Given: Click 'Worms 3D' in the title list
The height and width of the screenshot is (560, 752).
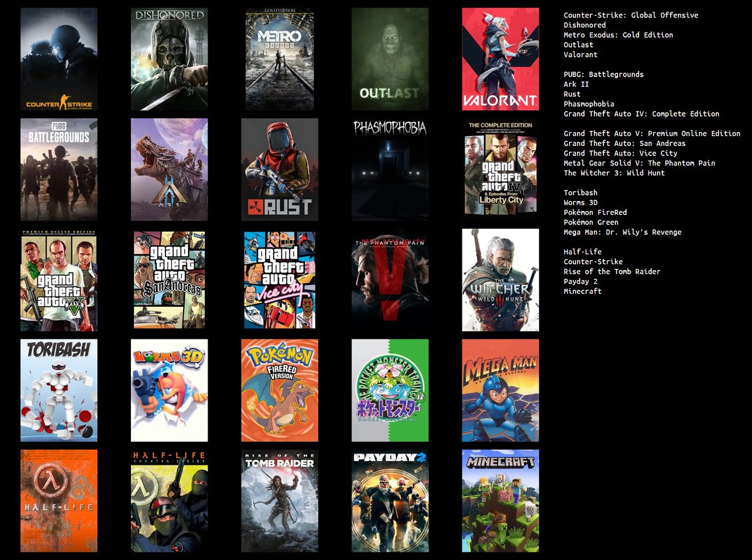Looking at the screenshot, I should coord(580,202).
